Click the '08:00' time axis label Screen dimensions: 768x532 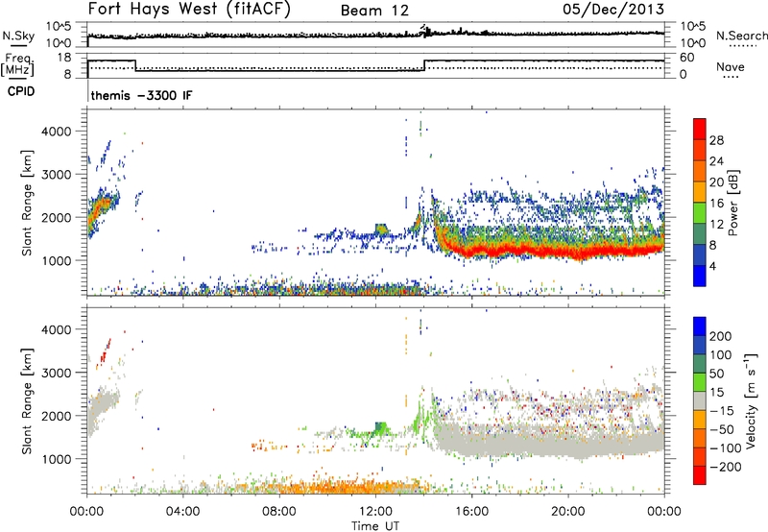click(x=279, y=512)
